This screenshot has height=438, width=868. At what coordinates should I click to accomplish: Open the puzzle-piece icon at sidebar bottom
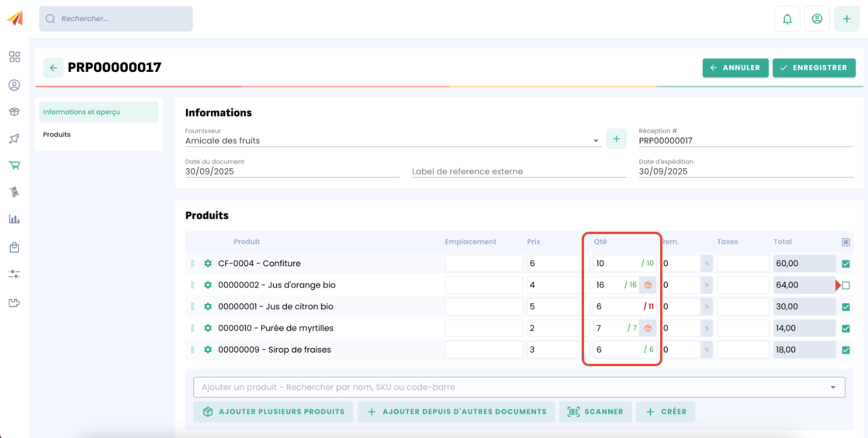(14, 302)
